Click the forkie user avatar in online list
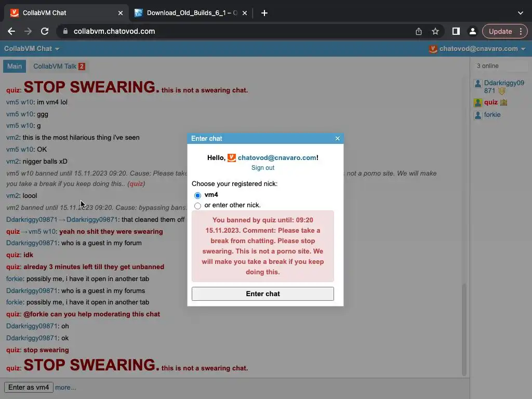This screenshot has width=532, height=399. pos(478,115)
